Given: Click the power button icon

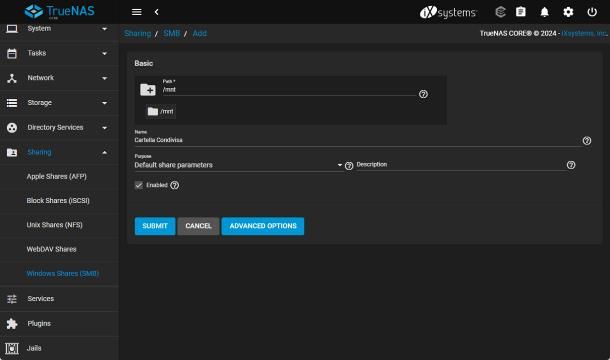Looking at the screenshot, I should pyautogui.click(x=592, y=12).
